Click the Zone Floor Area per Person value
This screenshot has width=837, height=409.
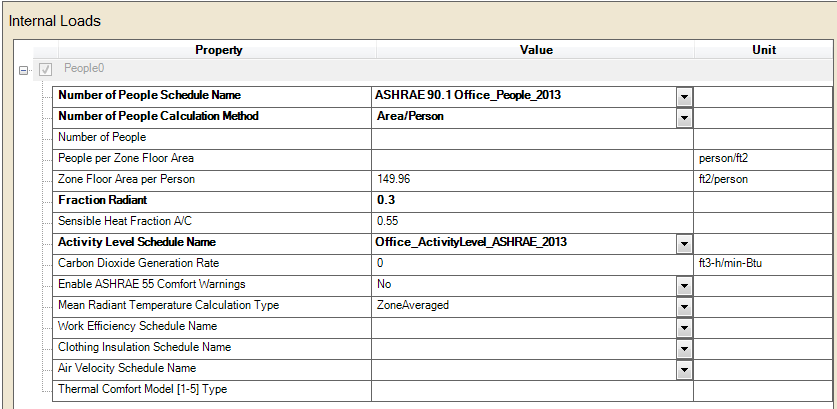[x=532, y=179]
